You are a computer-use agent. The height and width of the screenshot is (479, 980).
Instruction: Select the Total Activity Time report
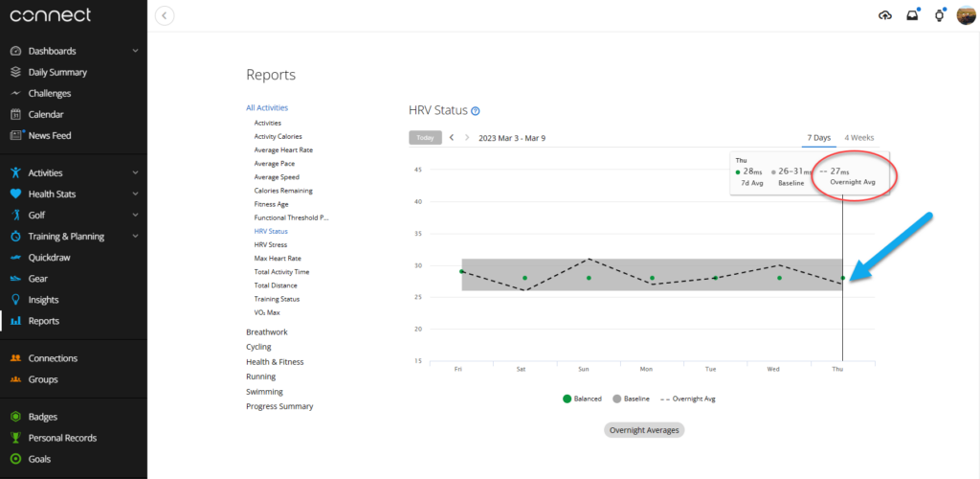click(x=282, y=272)
